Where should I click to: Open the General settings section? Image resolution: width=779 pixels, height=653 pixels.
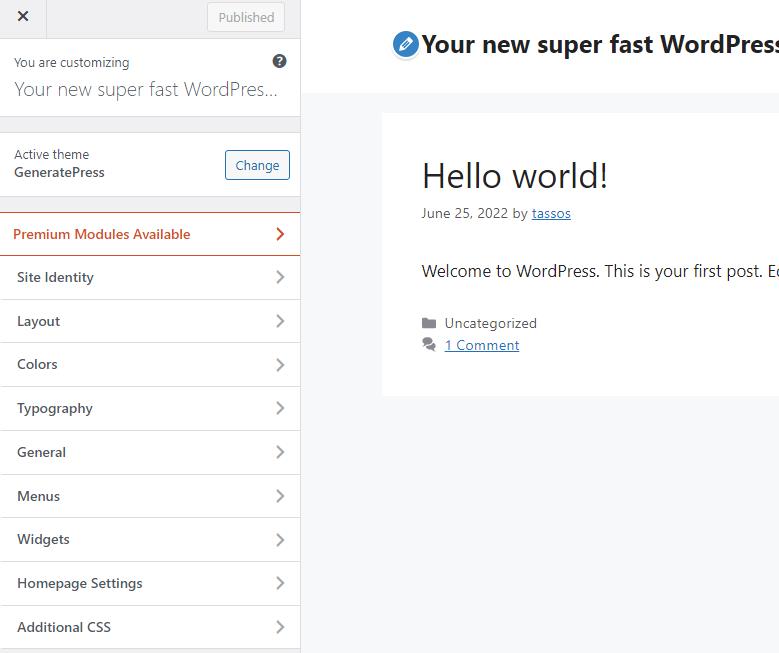click(150, 452)
